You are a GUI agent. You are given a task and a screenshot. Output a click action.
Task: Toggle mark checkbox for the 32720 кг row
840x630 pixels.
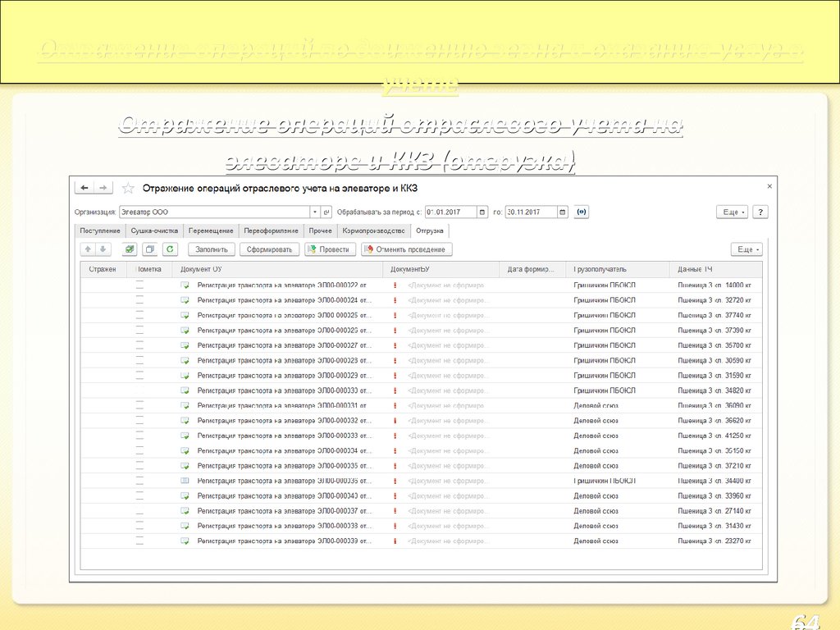[x=139, y=300]
